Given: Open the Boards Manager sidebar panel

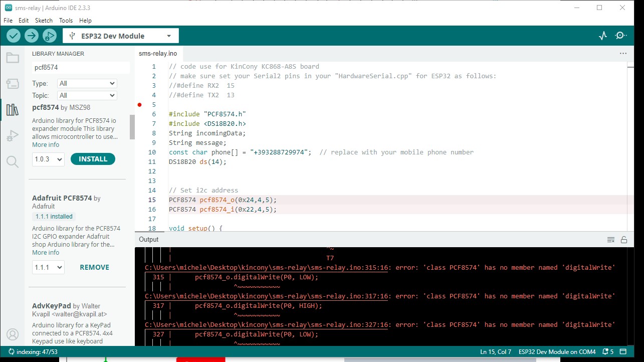Looking at the screenshot, I should tap(13, 84).
